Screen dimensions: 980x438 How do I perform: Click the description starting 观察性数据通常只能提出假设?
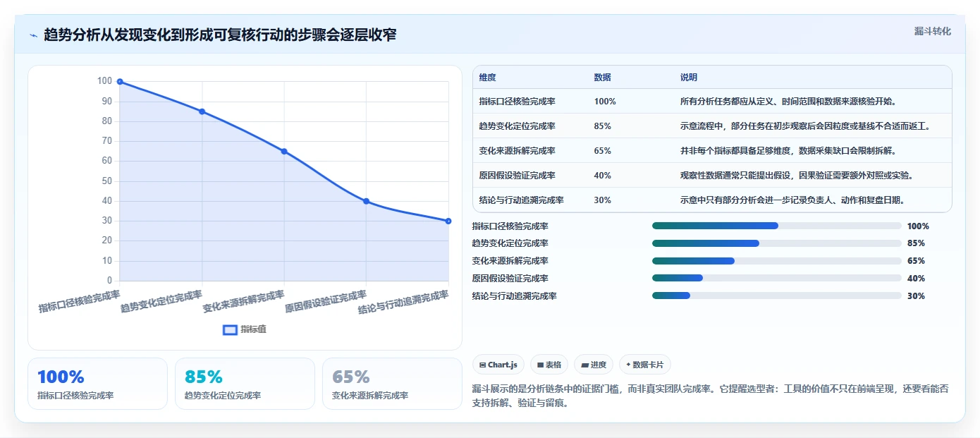798,176
